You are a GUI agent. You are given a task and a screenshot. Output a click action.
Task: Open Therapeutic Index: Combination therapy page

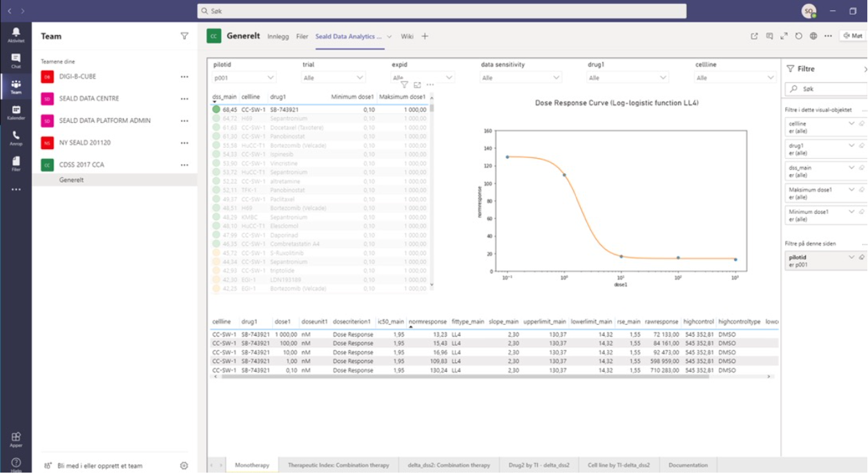[x=338, y=465]
